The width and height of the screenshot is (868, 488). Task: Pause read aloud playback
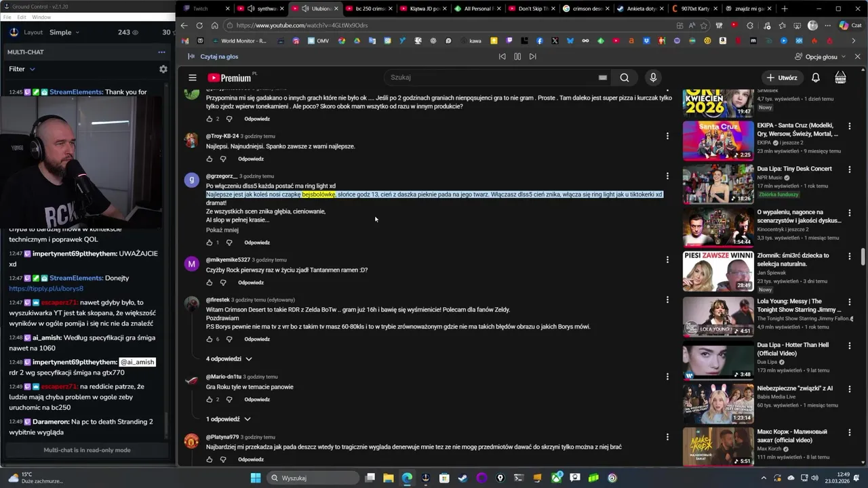[517, 56]
